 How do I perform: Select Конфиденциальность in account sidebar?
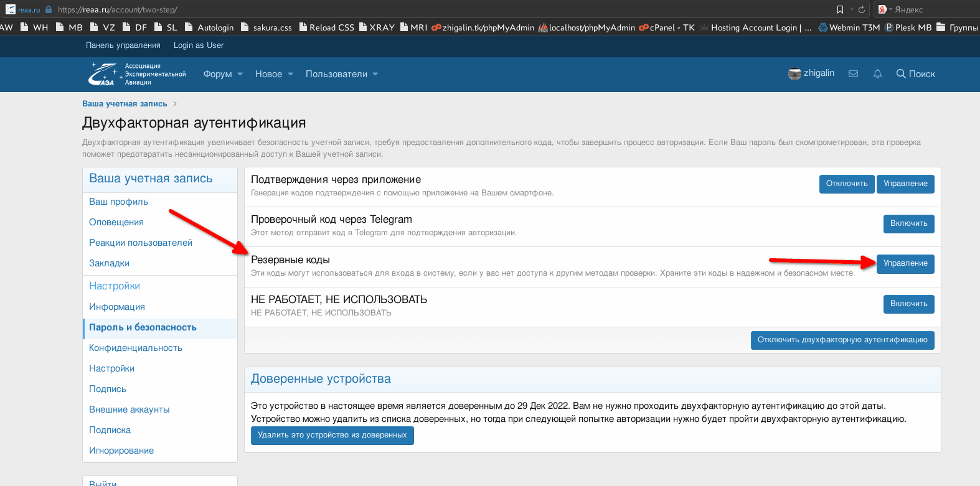pyautogui.click(x=136, y=348)
